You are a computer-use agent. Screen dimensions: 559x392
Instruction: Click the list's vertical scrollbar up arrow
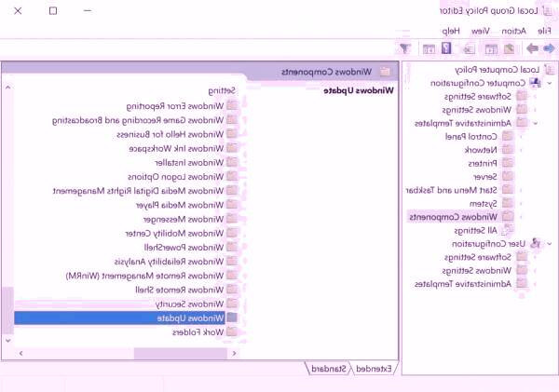7,87
